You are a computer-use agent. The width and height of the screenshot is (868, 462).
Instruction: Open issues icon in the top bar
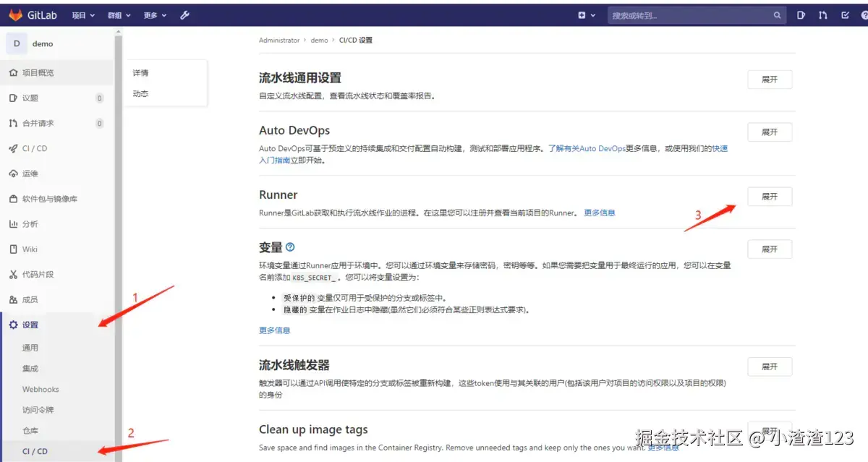click(x=801, y=15)
